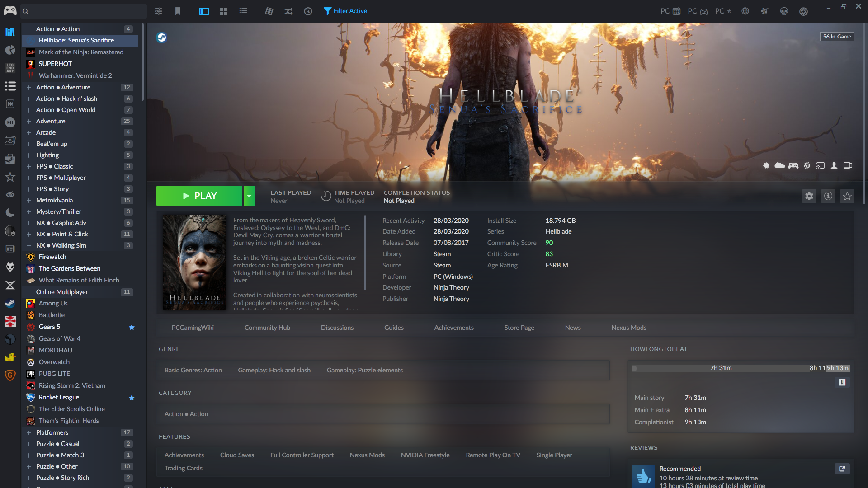Image resolution: width=868 pixels, height=488 pixels.
Task: Open the filter presets bookmark icon
Action: tap(178, 11)
